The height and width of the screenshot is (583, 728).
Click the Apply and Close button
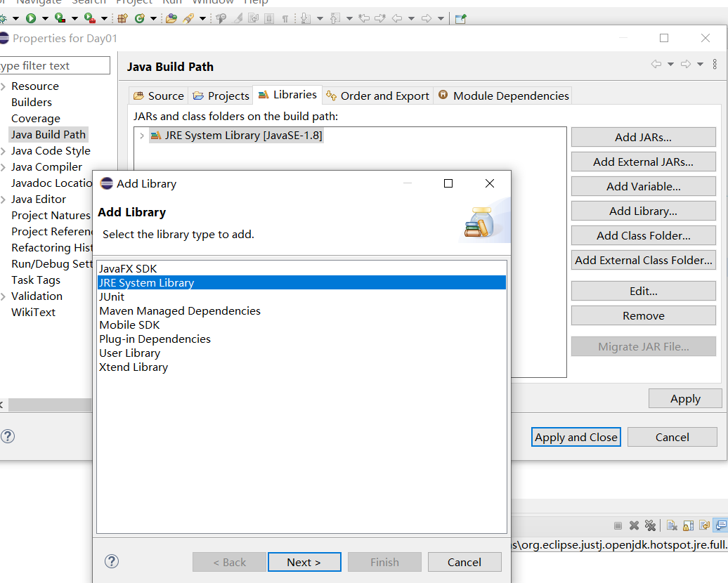[x=576, y=437]
